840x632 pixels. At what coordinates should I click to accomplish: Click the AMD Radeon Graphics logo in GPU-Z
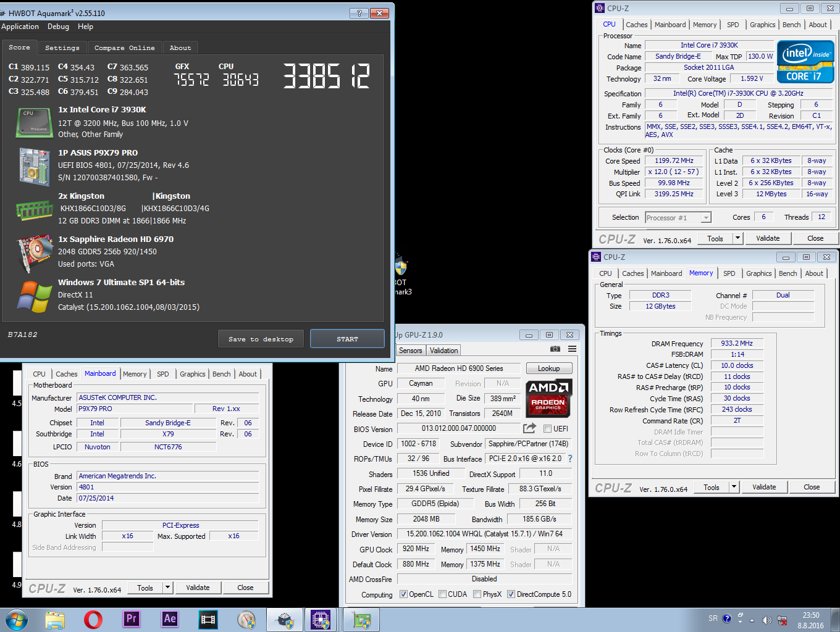click(x=548, y=398)
